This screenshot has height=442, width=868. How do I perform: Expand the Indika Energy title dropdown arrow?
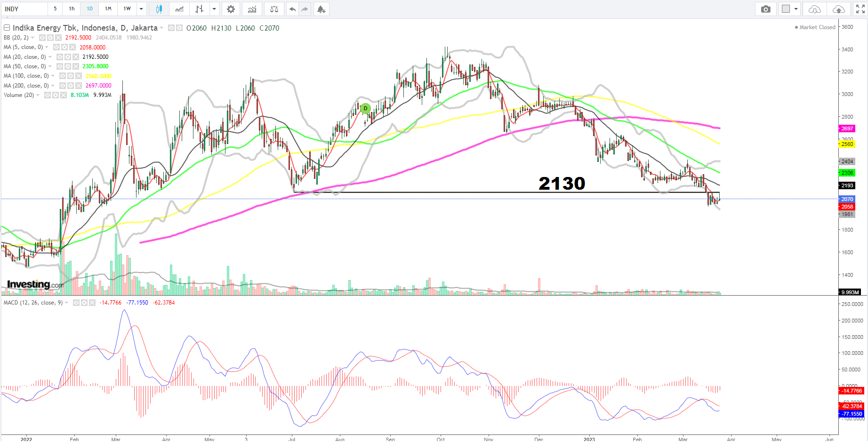(x=162, y=28)
